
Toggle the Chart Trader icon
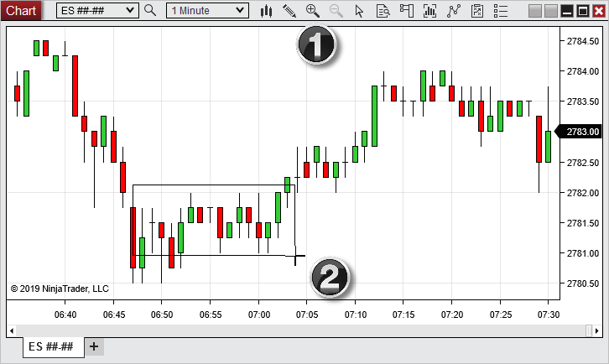[406, 11]
